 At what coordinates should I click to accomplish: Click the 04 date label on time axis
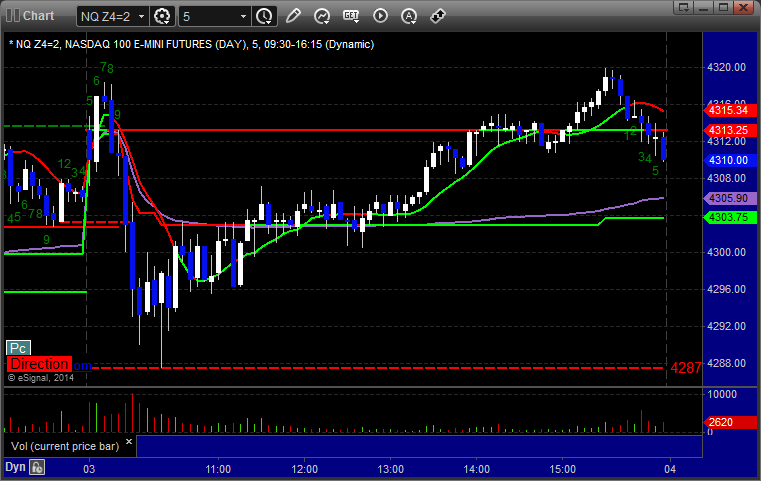(670, 469)
